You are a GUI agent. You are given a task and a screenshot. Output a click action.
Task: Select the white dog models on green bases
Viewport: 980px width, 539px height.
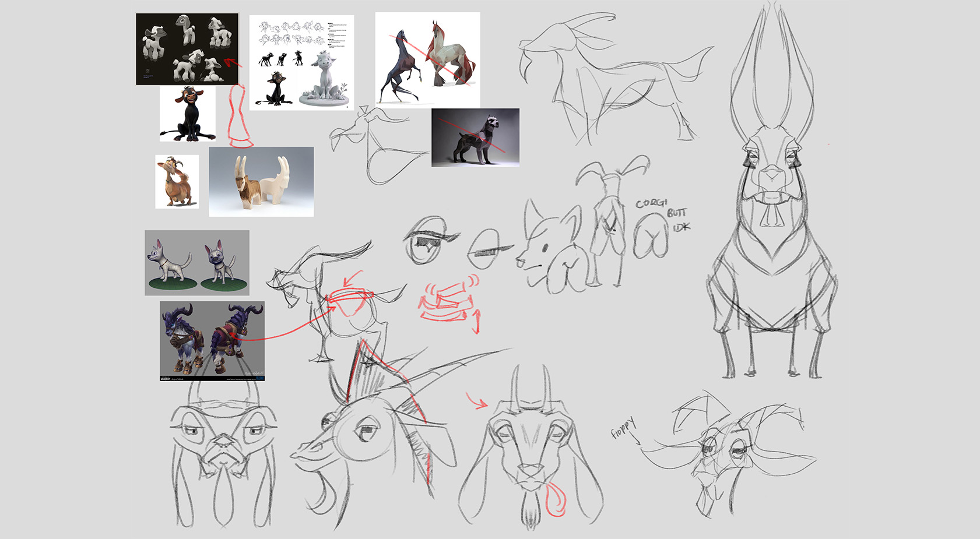pos(197,262)
